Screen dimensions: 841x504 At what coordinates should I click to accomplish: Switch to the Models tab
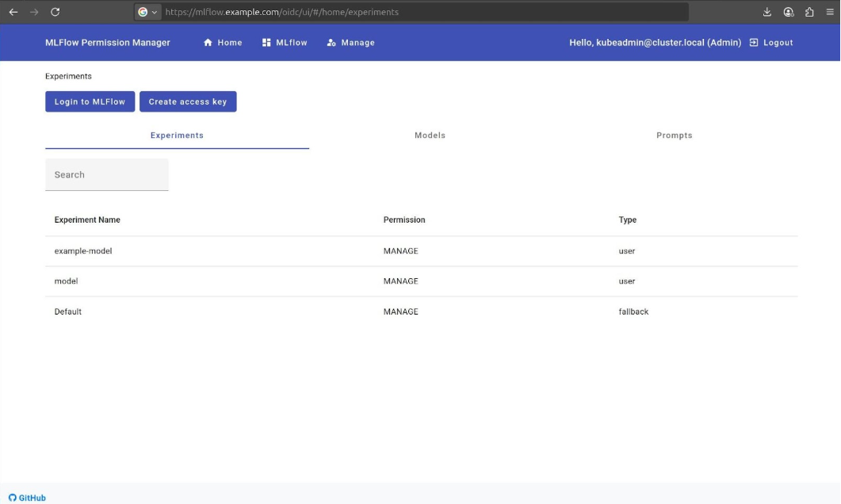click(430, 136)
